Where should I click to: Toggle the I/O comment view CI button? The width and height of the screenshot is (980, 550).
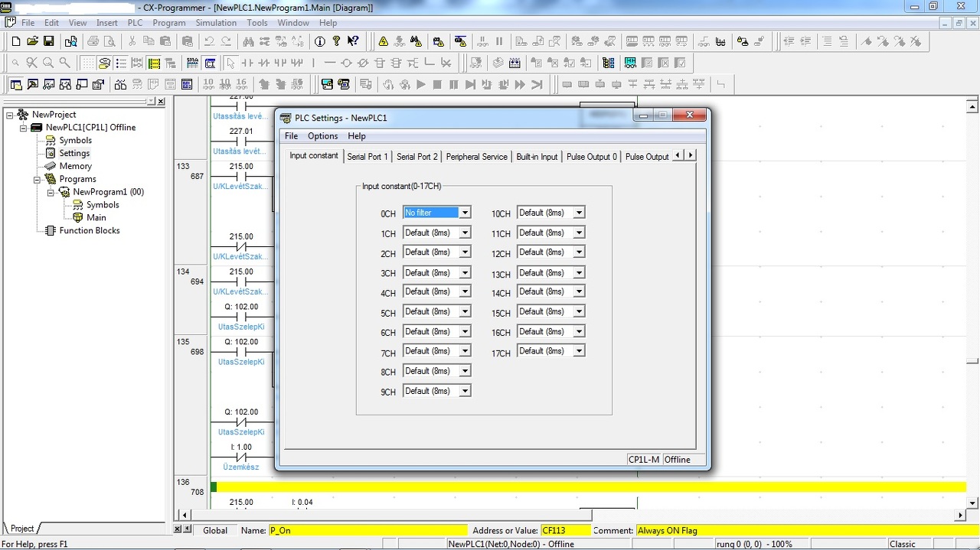pos(210,63)
